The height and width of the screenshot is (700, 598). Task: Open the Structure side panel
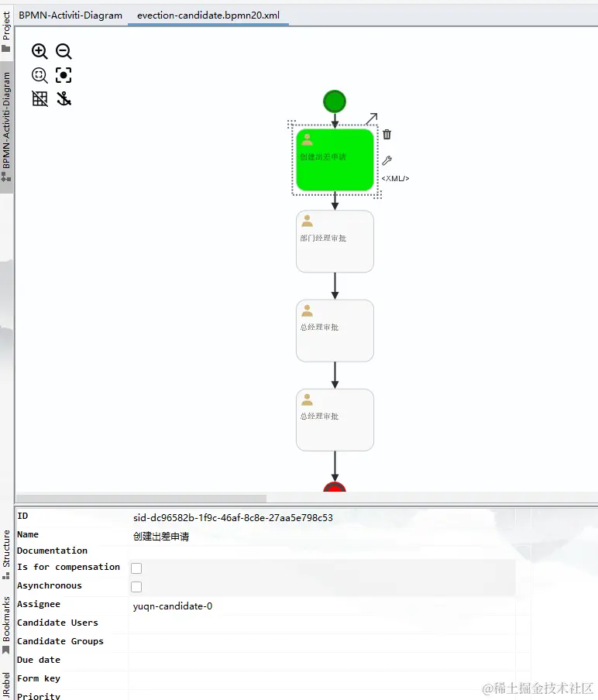pyautogui.click(x=7, y=554)
